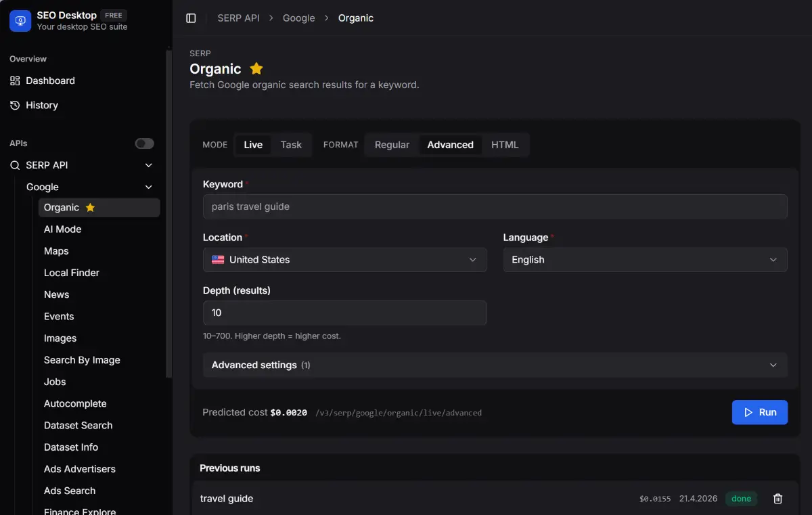Select News in the sidebar

[x=99, y=294]
